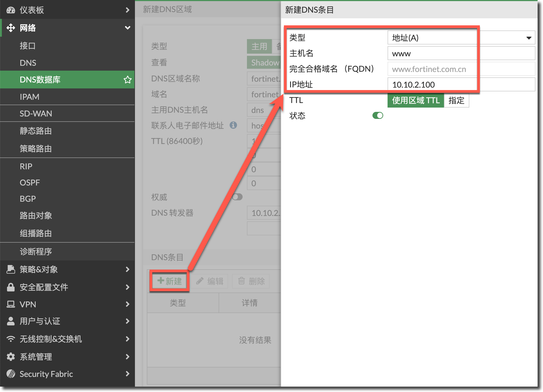Viewport: 543px width, 392px height.
Task: Enable the 权威 toggle
Action: (237, 197)
